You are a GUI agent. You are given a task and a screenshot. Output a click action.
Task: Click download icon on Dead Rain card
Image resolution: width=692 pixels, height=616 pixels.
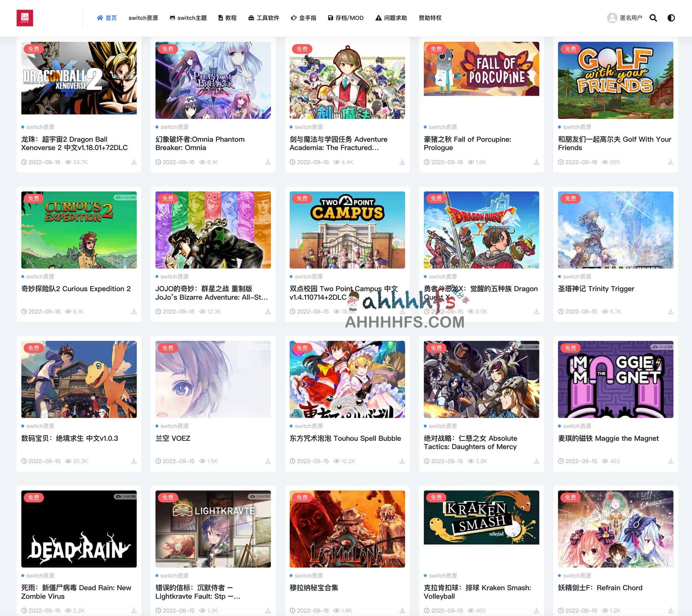134,611
